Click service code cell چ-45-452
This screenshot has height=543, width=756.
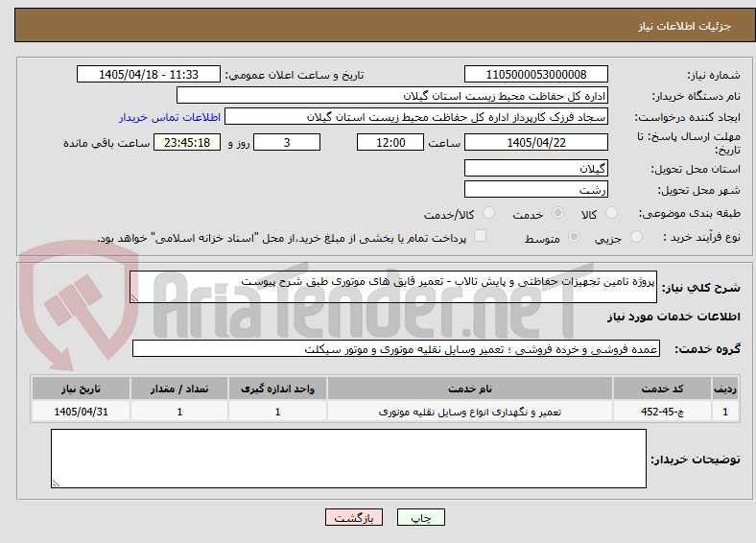(x=663, y=412)
